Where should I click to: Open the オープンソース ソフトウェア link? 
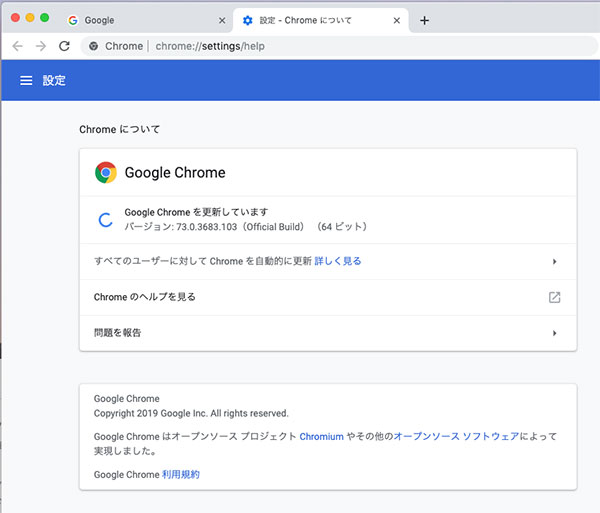click(454, 437)
